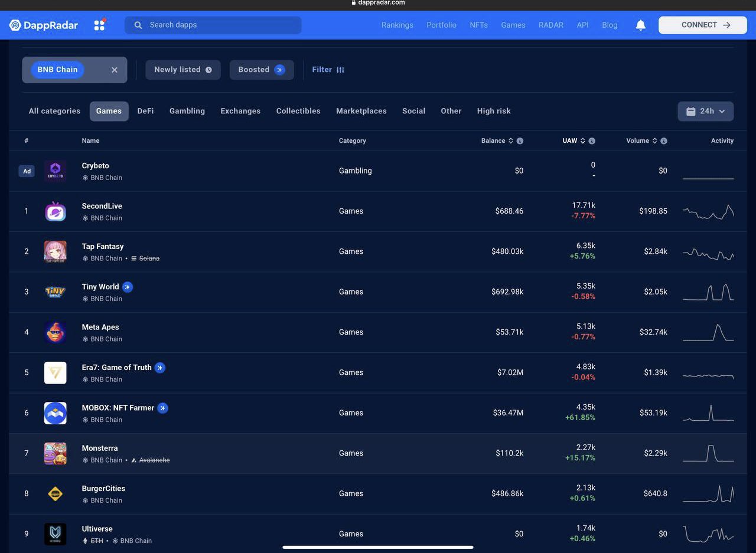Click boosted badge next to Tiny World
Image resolution: width=756 pixels, height=553 pixels.
point(128,287)
